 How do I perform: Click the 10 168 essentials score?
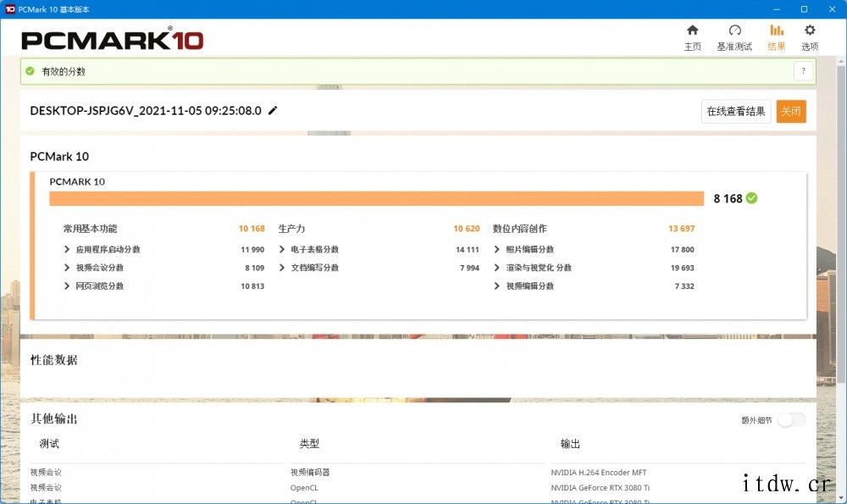click(x=252, y=229)
